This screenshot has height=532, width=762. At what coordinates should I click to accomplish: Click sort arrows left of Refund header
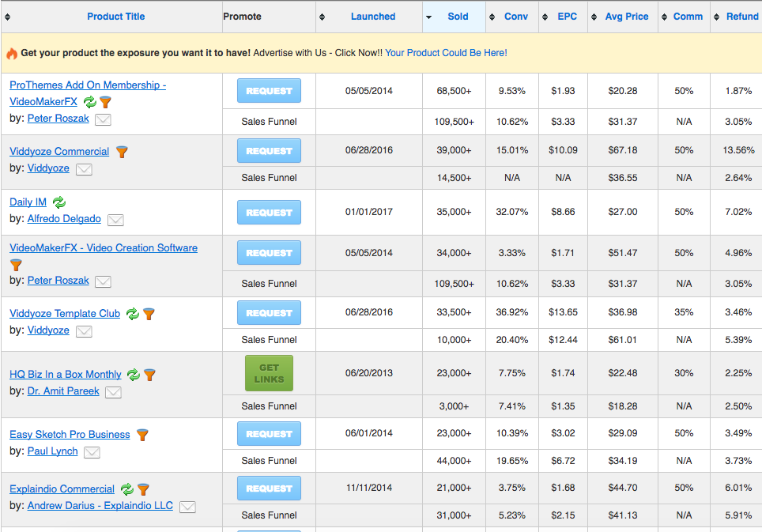[x=716, y=17]
